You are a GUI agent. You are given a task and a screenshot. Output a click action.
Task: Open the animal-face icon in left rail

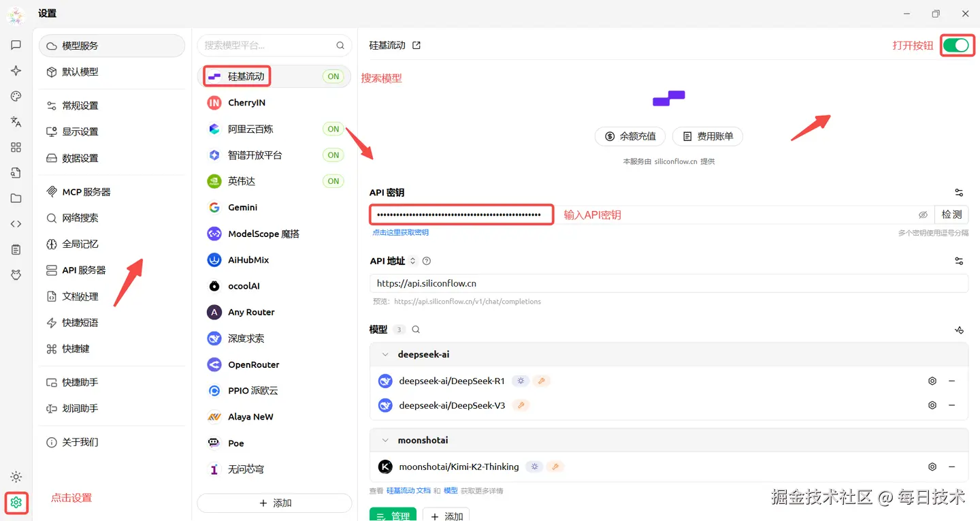tap(16, 274)
